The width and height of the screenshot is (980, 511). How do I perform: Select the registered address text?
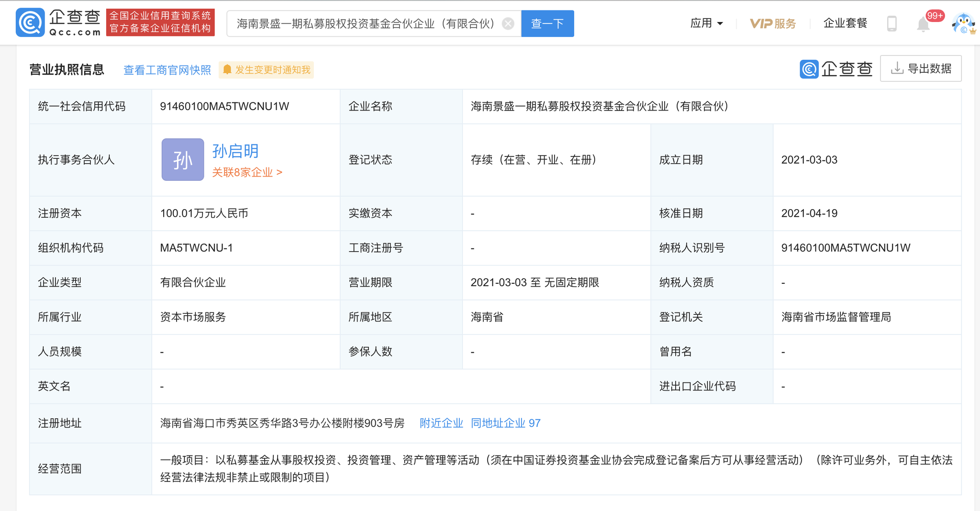(x=282, y=423)
